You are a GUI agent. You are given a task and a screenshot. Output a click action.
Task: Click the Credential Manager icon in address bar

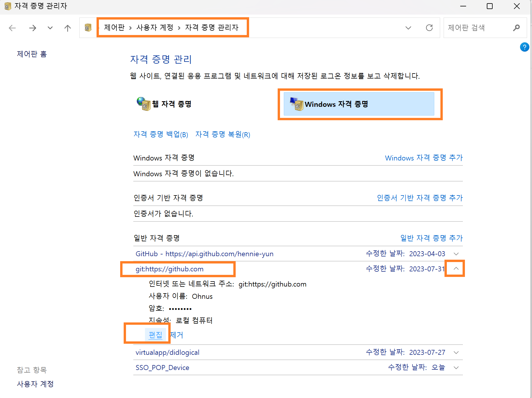[88, 28]
